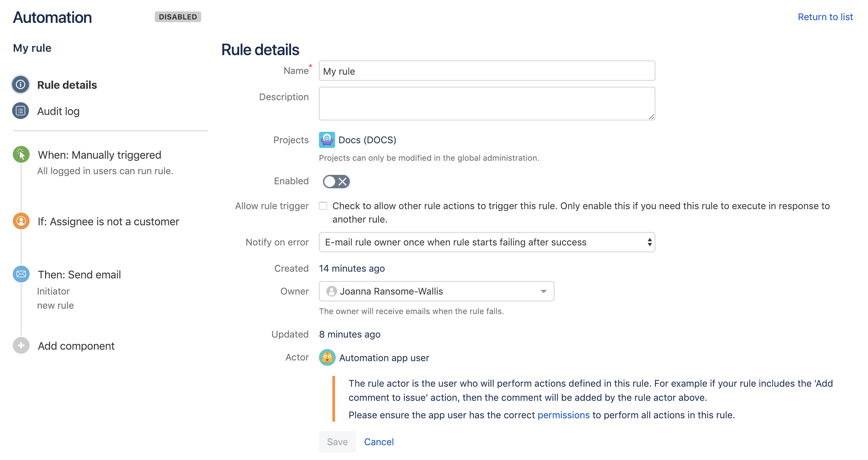The image size is (868, 460).
Task: Open the Audit log section
Action: click(x=58, y=111)
